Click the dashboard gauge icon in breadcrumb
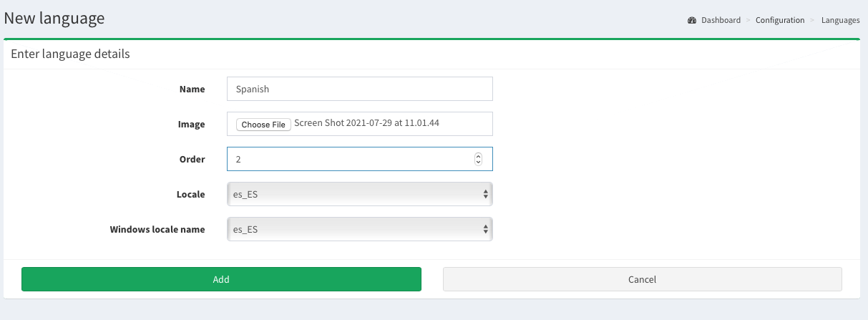 point(692,20)
